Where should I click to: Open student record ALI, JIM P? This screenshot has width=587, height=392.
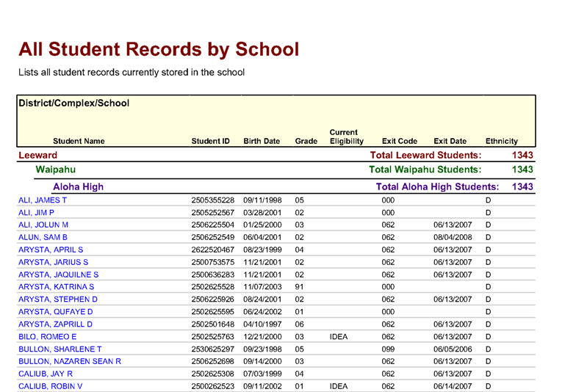(x=36, y=212)
